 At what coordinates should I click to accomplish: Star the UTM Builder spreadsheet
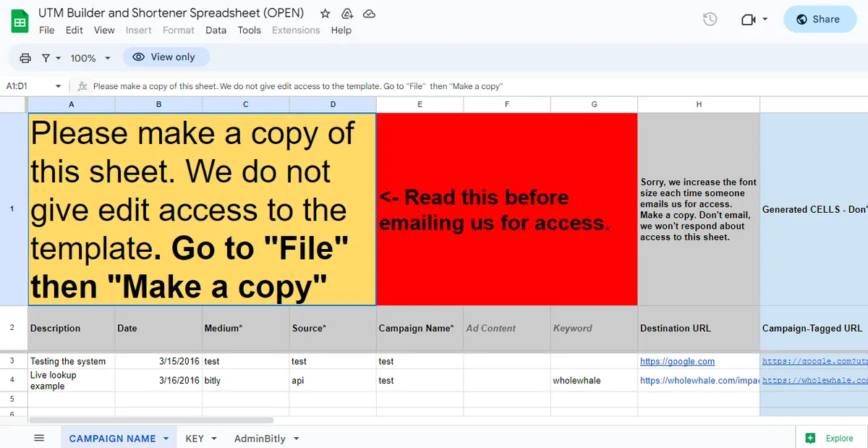[325, 13]
